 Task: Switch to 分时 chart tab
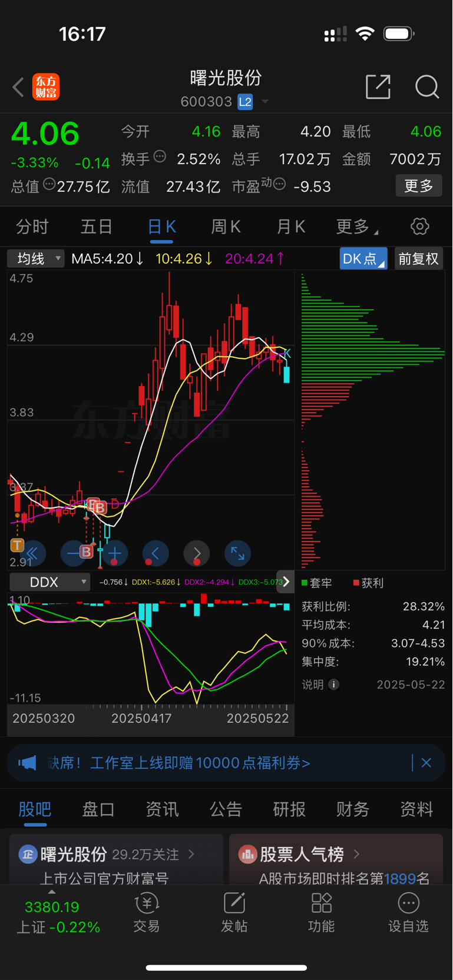click(32, 227)
